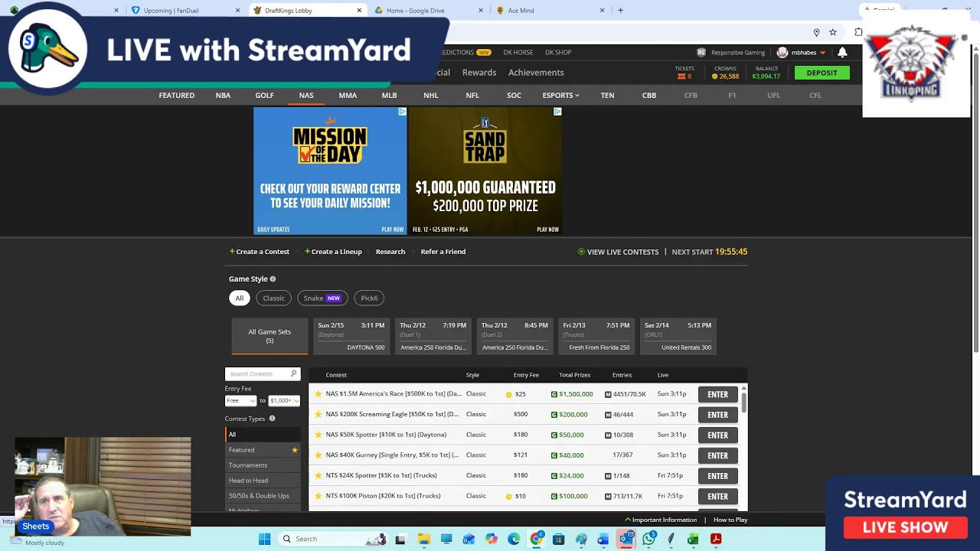
Task: Click the guaranteed G icon beside $200,000 prize
Action: click(x=554, y=415)
